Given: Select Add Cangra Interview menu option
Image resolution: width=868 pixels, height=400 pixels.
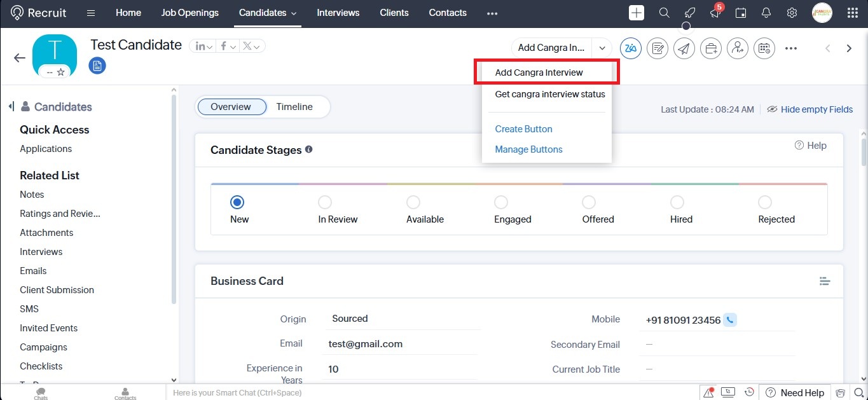Looking at the screenshot, I should point(539,72).
